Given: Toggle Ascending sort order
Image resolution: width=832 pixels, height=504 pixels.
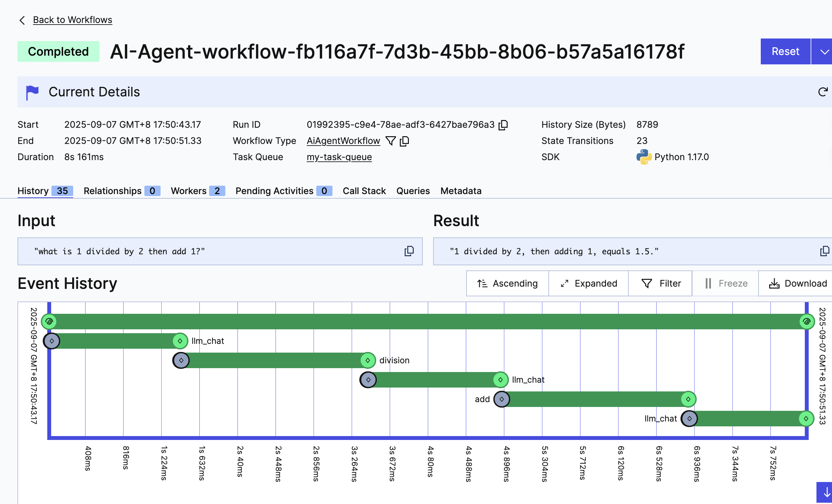Looking at the screenshot, I should click(x=507, y=283).
